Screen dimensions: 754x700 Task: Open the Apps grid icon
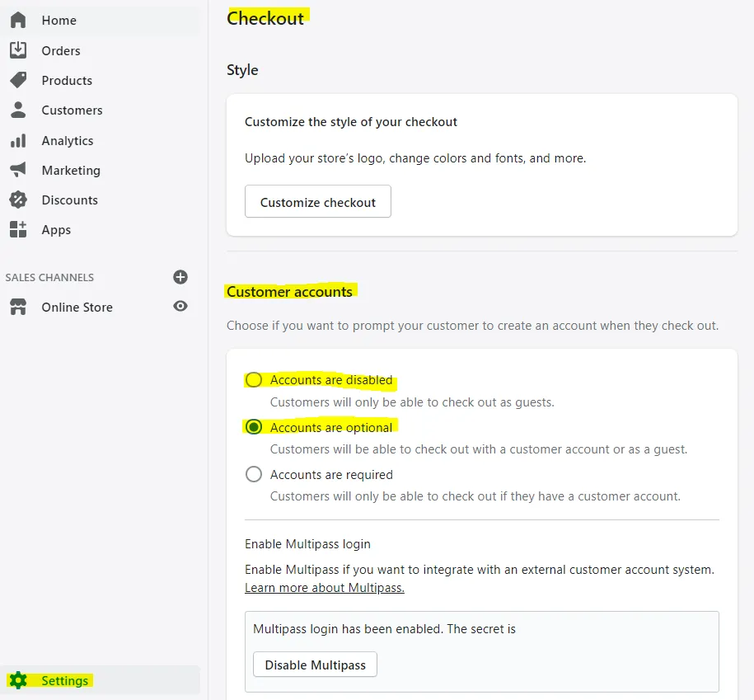pyautogui.click(x=18, y=229)
